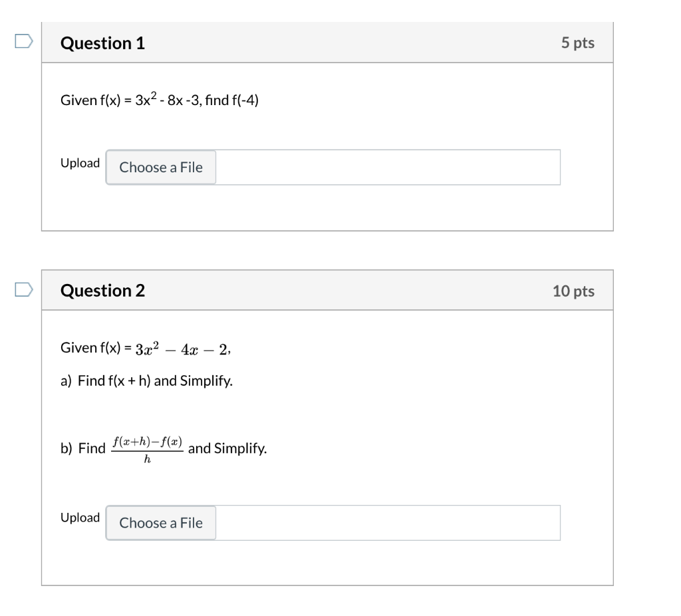Select the f(x) formula text in Question 1
This screenshot has height=616, width=681.
[x=159, y=100]
